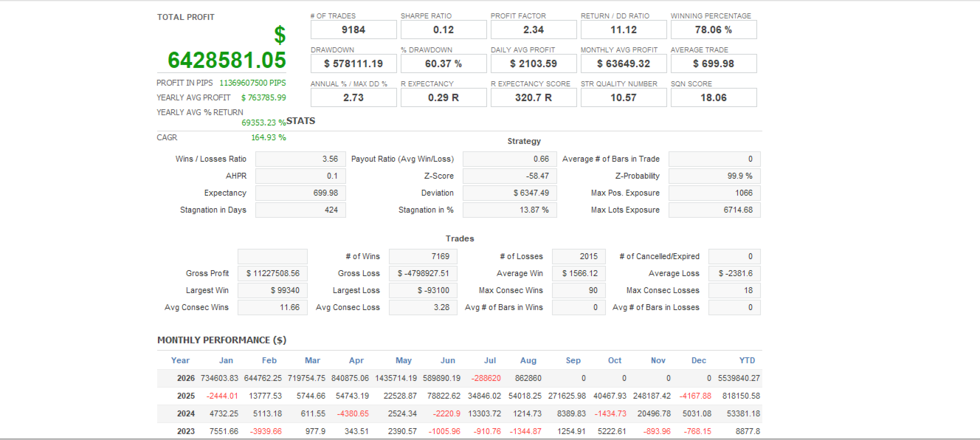
Task: Click the Profit Factor 2.34 box
Action: (534, 30)
